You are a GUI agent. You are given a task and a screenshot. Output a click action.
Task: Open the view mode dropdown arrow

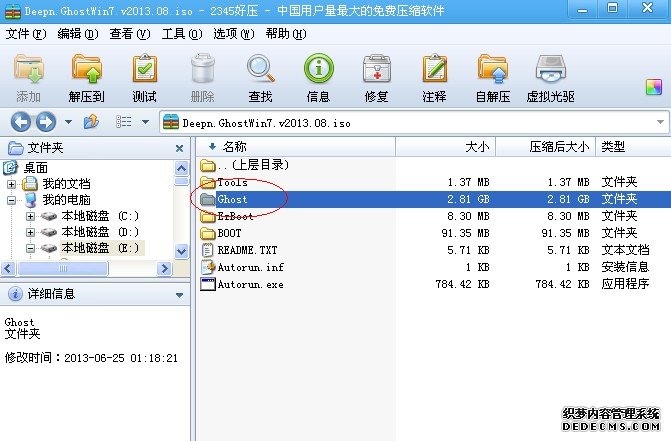[x=145, y=122]
